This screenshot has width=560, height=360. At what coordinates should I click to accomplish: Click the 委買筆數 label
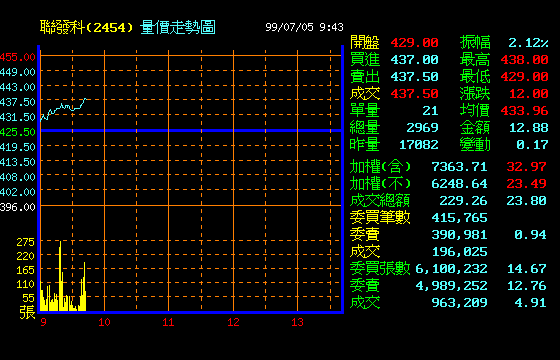tap(380, 217)
